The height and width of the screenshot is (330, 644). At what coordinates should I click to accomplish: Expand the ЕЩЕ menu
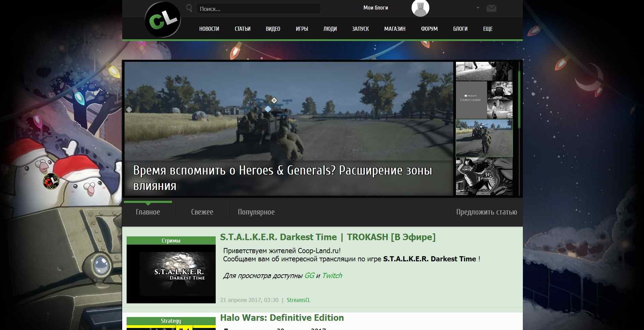pyautogui.click(x=488, y=29)
